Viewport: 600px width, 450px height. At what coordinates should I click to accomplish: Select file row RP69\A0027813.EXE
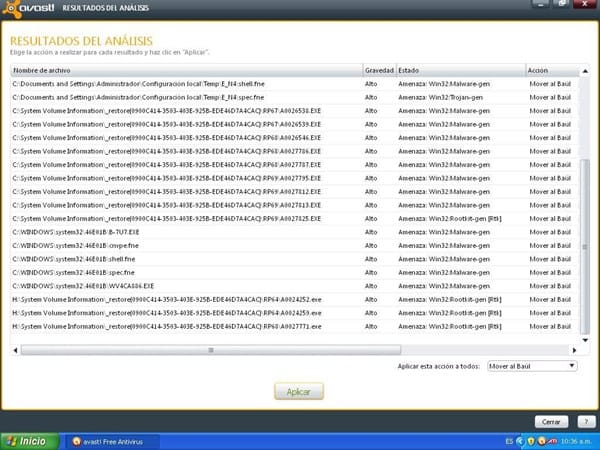coord(295,205)
